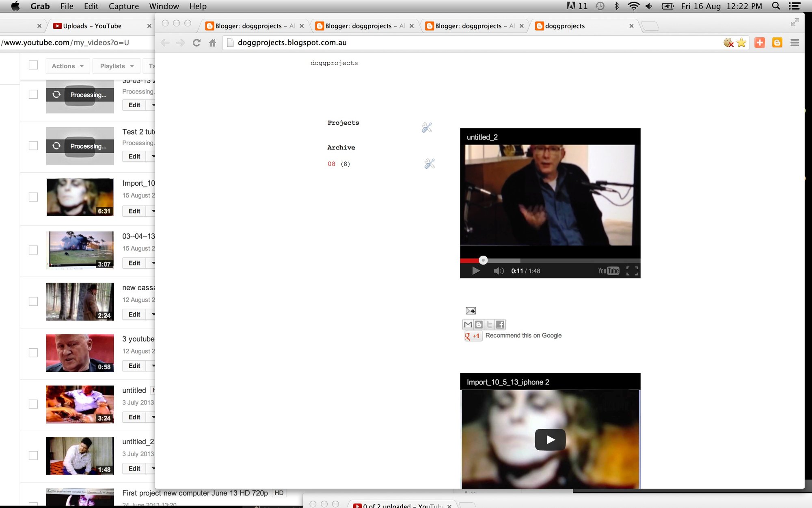This screenshot has height=508, width=812.
Task: Mute the untitled_2 video volume
Action: (x=498, y=271)
